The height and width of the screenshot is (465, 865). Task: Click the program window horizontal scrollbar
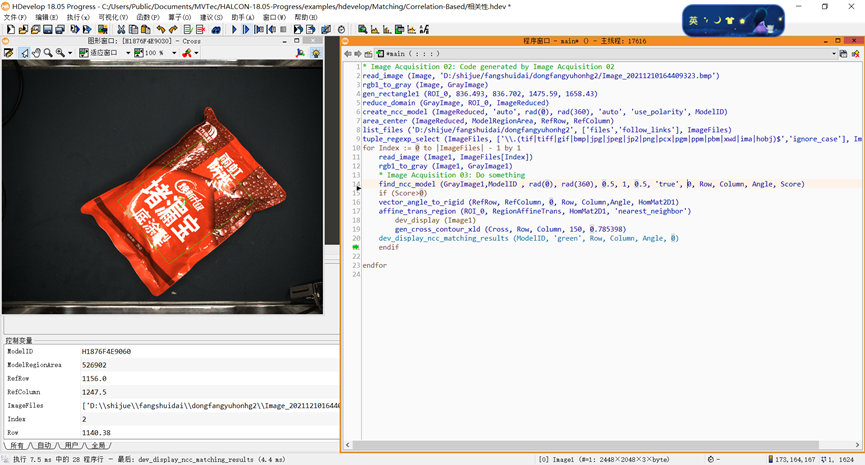pyautogui.click(x=586, y=445)
